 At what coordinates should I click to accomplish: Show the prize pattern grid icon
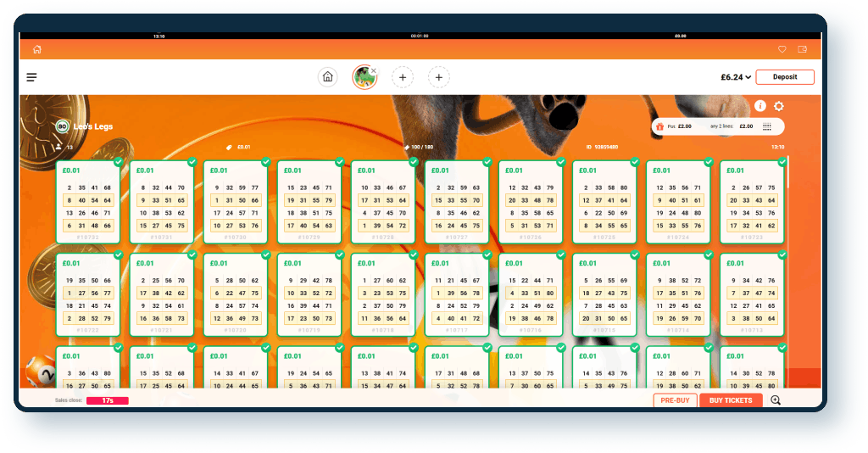tap(766, 126)
